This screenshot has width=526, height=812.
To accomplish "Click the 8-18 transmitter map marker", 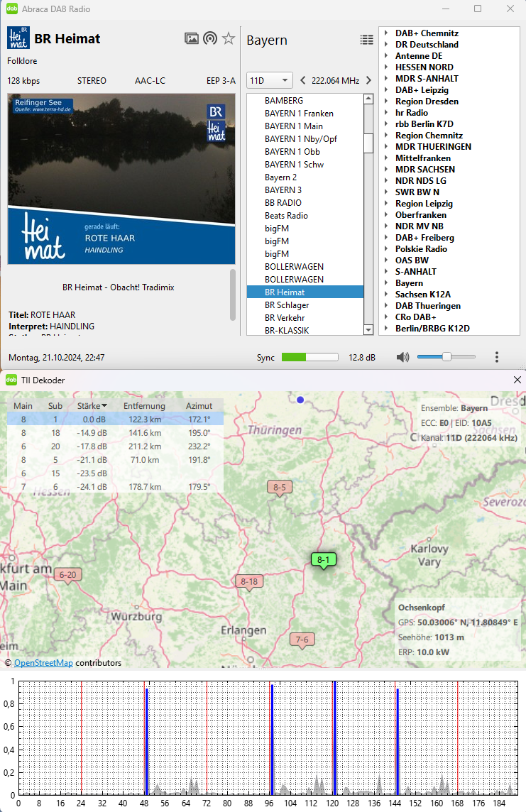I will [x=249, y=582].
